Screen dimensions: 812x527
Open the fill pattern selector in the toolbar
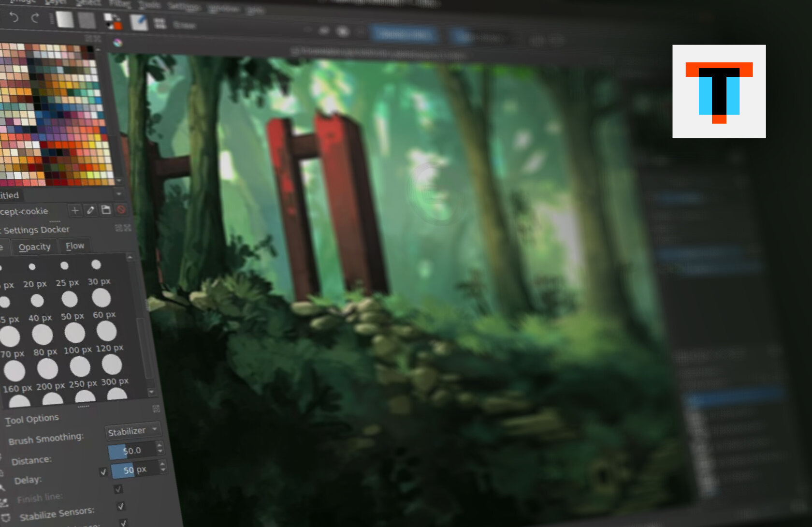[87, 21]
